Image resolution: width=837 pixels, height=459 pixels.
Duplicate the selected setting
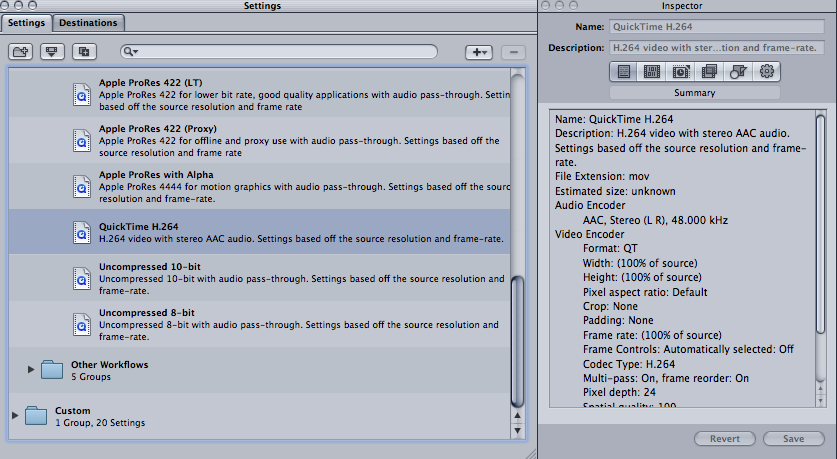(84, 52)
